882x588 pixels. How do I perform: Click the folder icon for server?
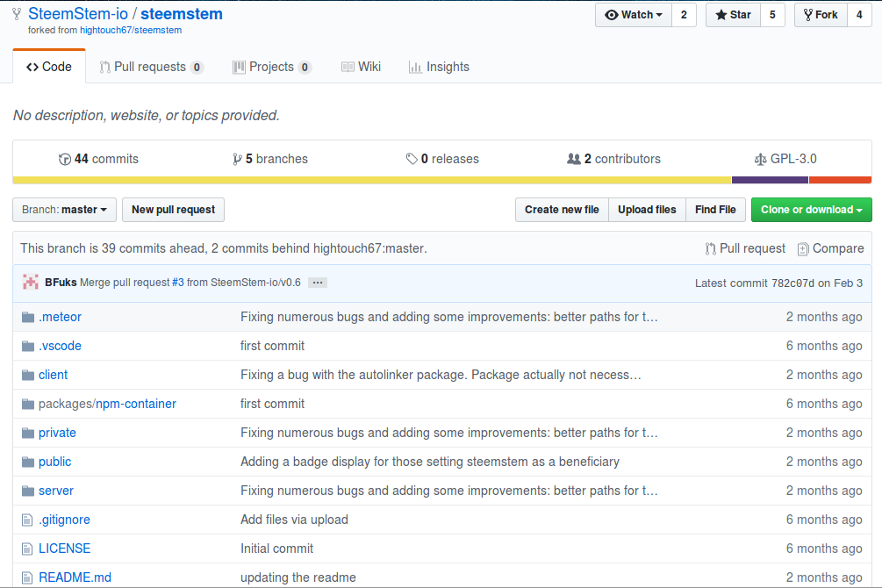point(28,491)
